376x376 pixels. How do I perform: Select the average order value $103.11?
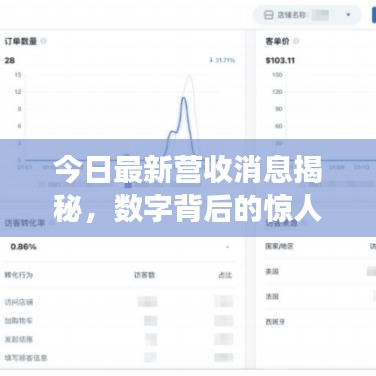point(280,60)
